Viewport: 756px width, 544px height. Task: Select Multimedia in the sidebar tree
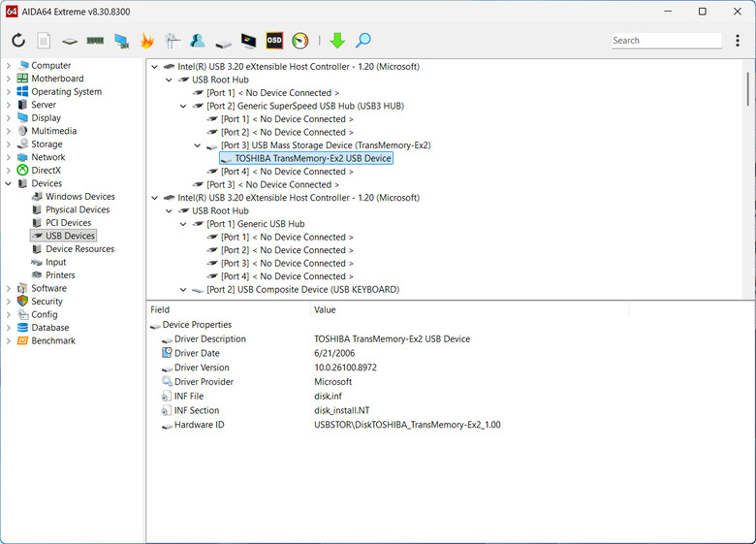point(53,131)
